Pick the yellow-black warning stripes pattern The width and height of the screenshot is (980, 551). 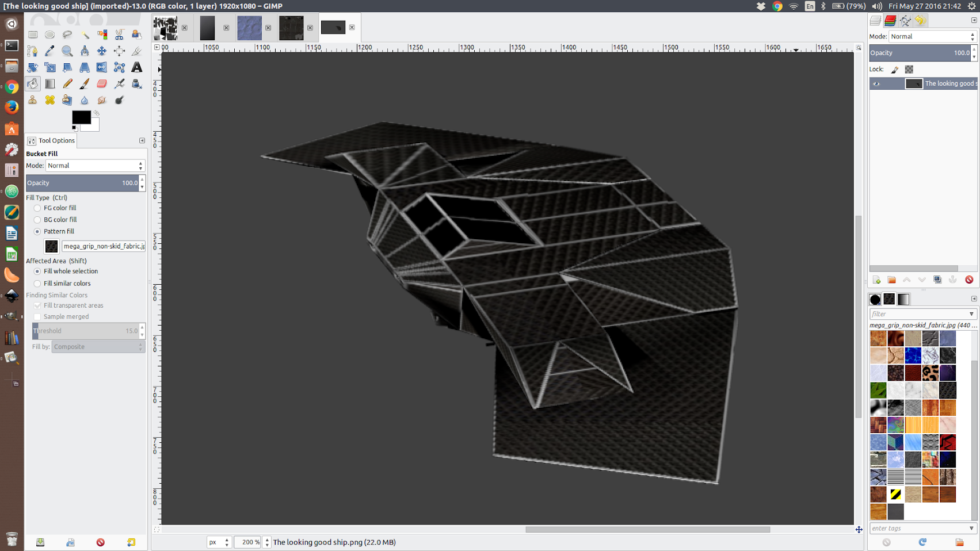click(895, 495)
